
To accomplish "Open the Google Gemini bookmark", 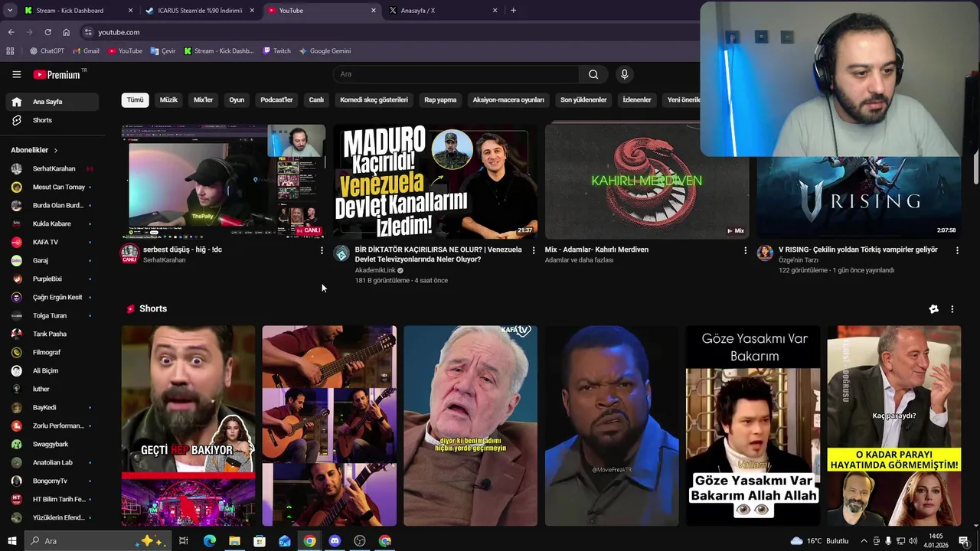I will pyautogui.click(x=325, y=51).
